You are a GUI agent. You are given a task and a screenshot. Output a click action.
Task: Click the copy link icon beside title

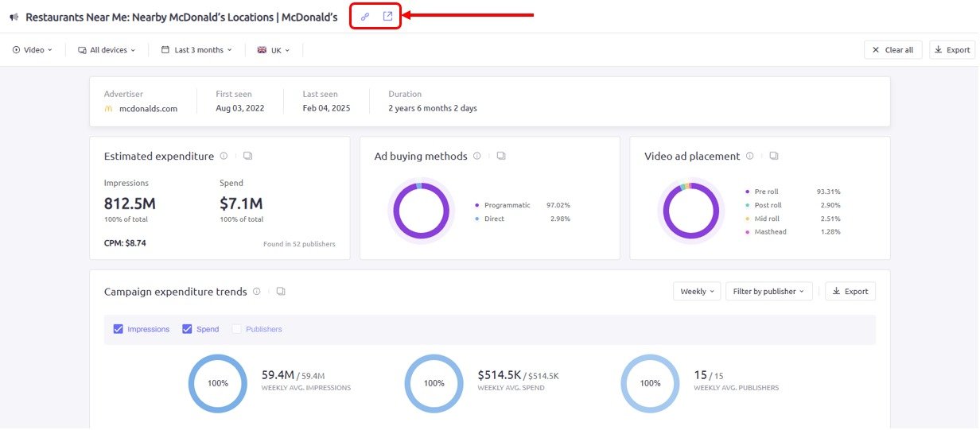point(365,17)
